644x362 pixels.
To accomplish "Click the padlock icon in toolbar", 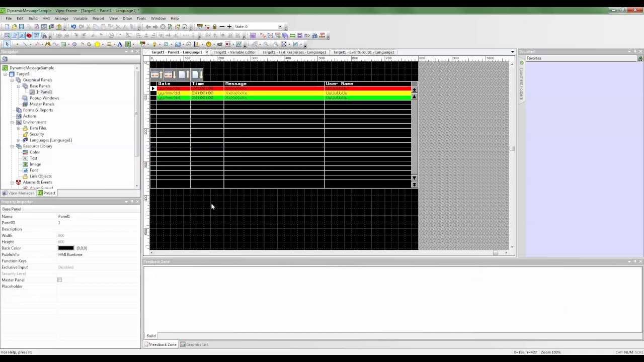I will [x=214, y=27].
